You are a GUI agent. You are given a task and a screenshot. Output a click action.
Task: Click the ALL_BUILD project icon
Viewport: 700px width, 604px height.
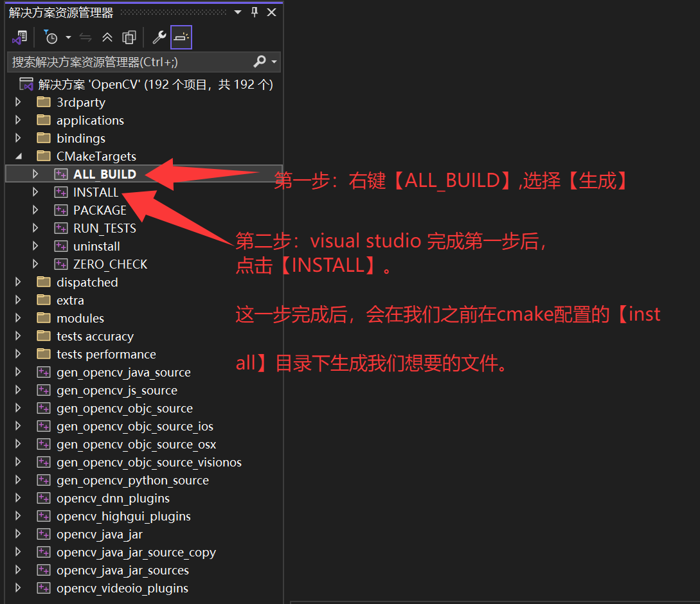tap(60, 174)
